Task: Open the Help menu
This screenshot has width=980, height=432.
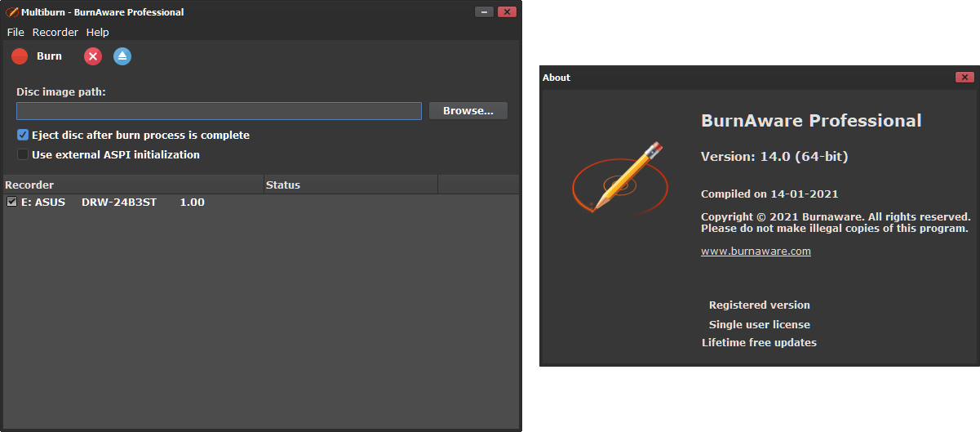Action: click(x=97, y=33)
